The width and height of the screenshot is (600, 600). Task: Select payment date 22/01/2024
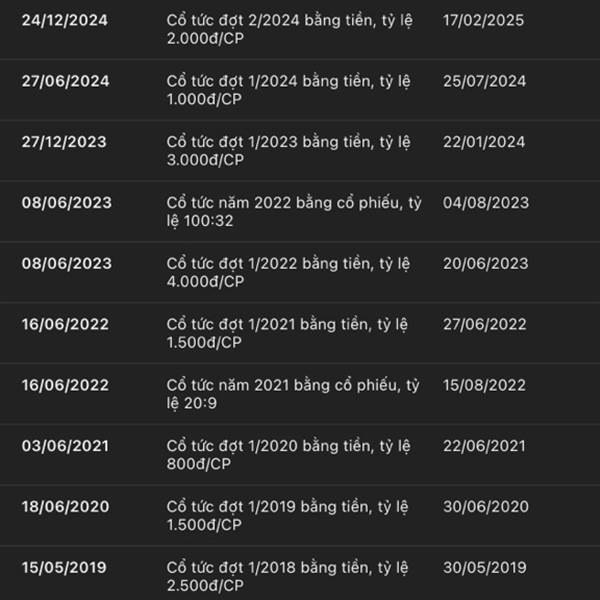pyautogui.click(x=484, y=142)
